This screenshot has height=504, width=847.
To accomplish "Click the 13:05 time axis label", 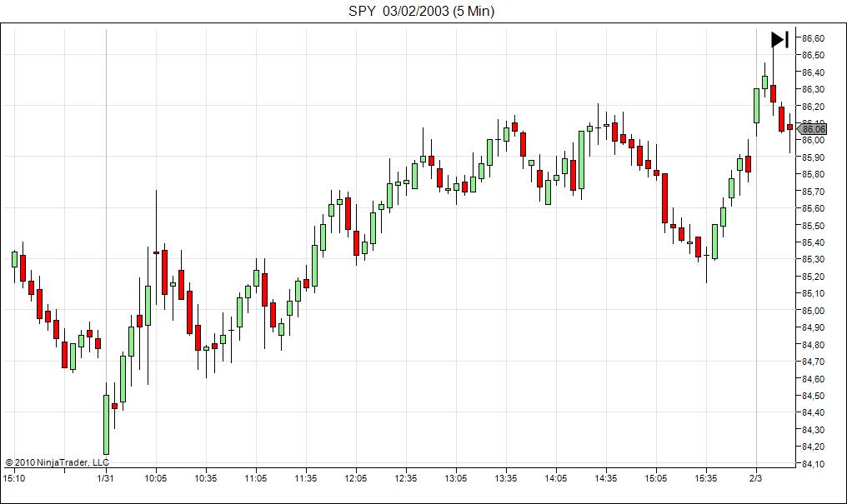I will click(455, 478).
